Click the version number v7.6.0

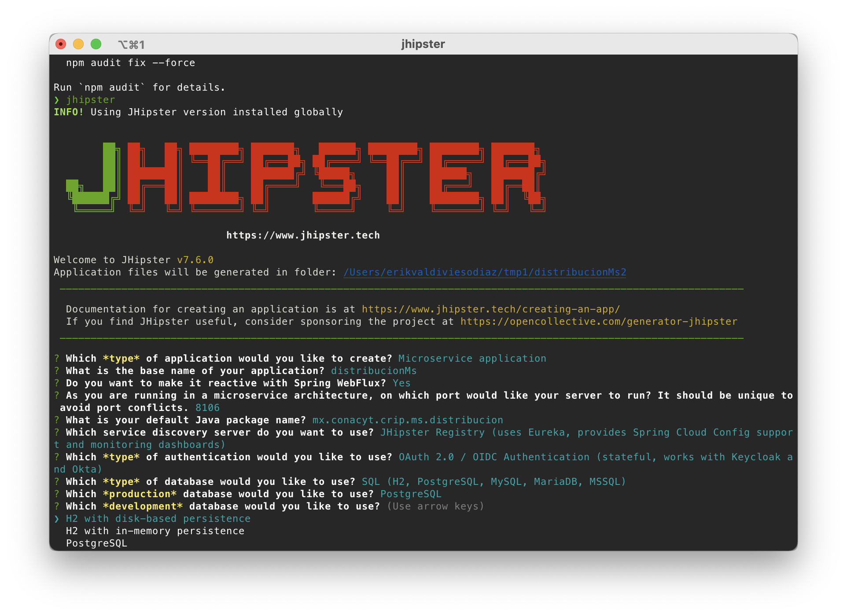pyautogui.click(x=195, y=260)
